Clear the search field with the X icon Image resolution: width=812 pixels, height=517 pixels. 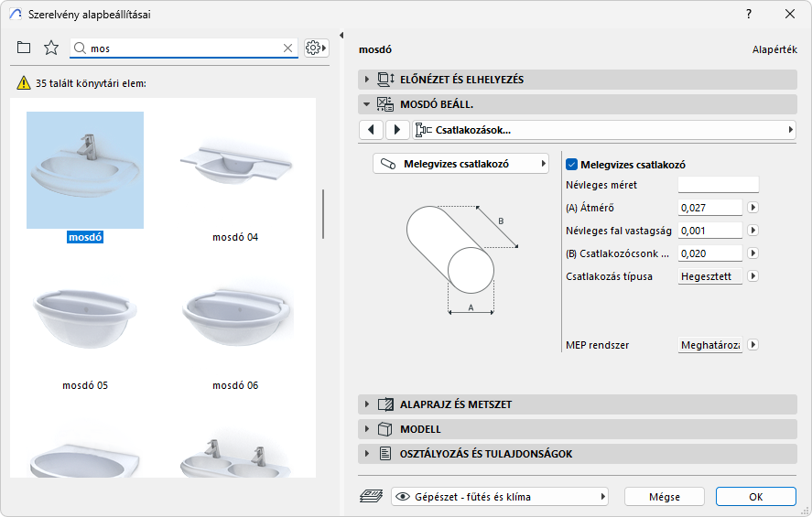pyautogui.click(x=287, y=48)
